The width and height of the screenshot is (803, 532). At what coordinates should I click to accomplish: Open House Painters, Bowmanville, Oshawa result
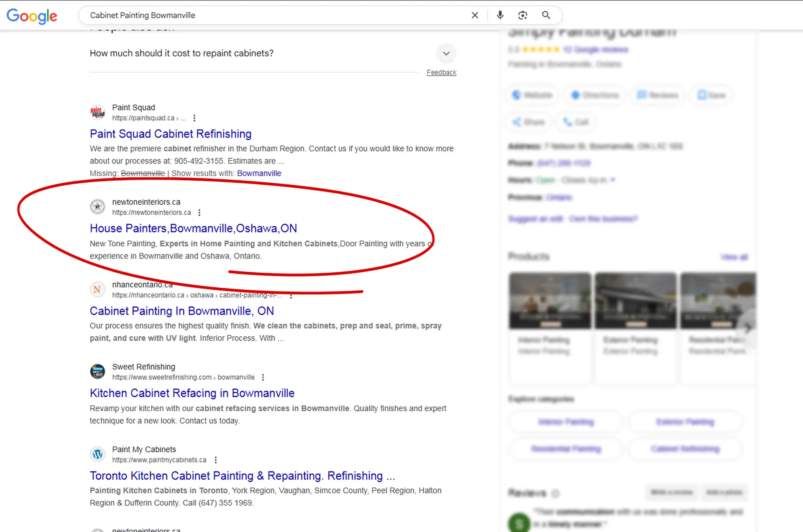193,228
